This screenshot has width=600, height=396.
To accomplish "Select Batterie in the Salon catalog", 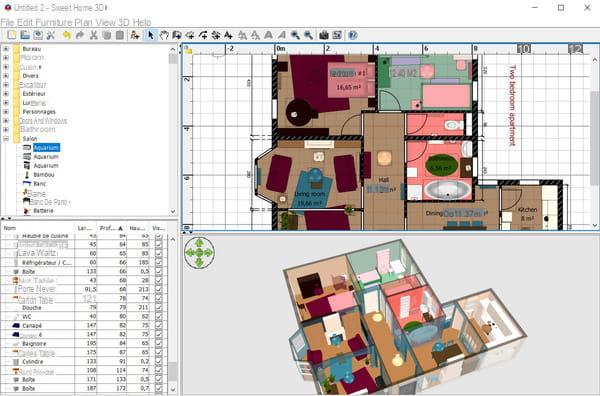I will click(x=43, y=211).
